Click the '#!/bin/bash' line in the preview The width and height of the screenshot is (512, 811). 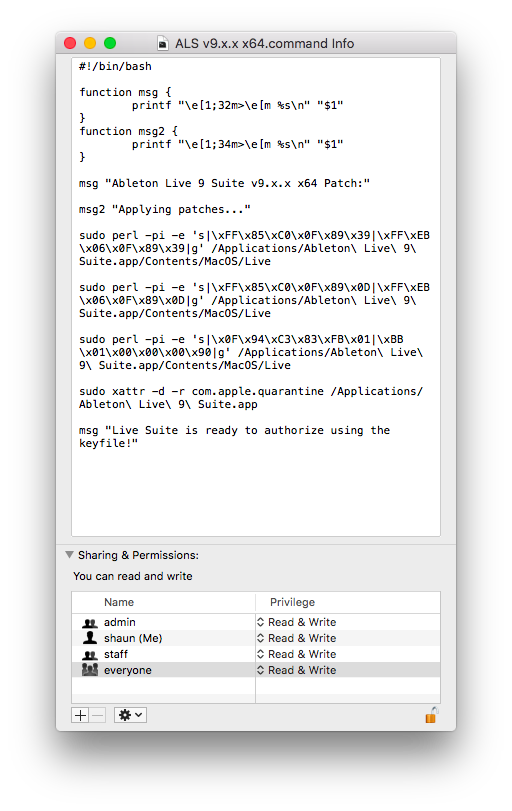coord(115,66)
